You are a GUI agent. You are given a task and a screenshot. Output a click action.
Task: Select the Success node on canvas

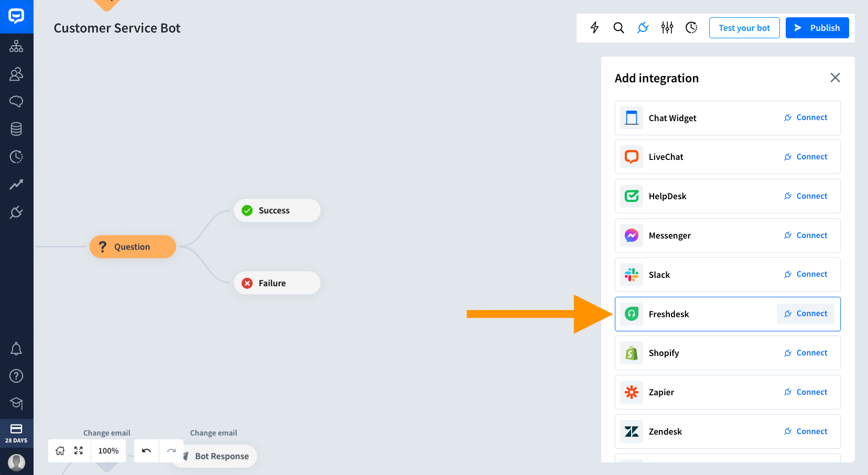click(277, 210)
